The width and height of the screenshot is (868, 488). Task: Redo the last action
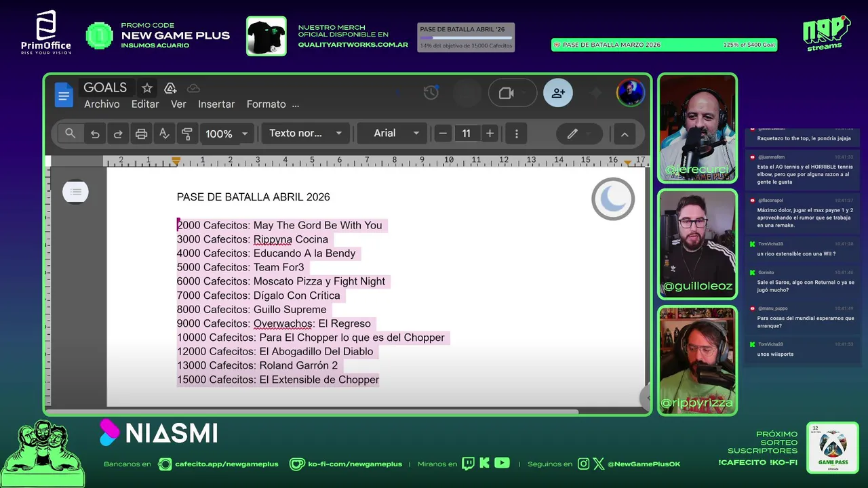(x=118, y=134)
